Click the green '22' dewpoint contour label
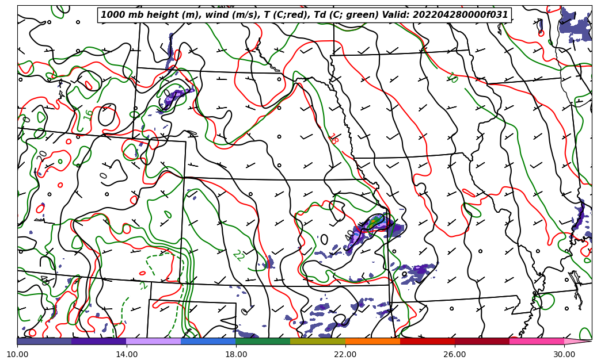 pos(239,255)
